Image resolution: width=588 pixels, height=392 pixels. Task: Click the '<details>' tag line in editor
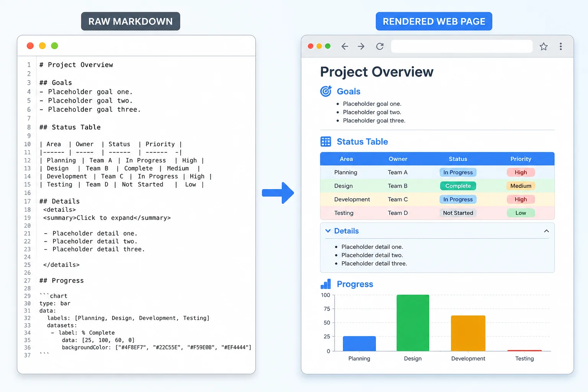tap(59, 209)
